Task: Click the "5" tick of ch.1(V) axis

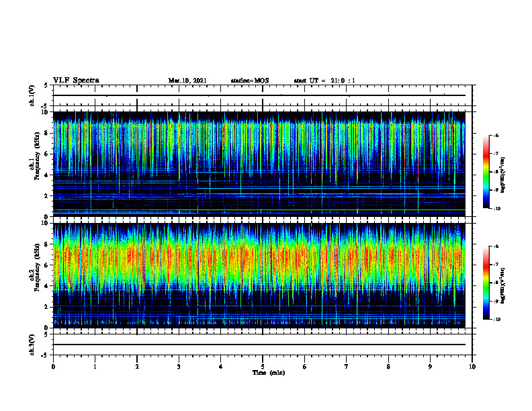Action: click(47, 85)
